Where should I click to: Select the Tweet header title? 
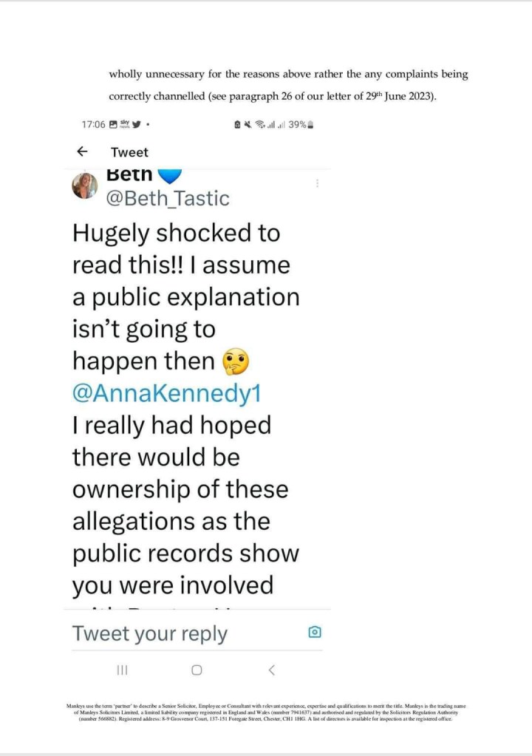[129, 152]
